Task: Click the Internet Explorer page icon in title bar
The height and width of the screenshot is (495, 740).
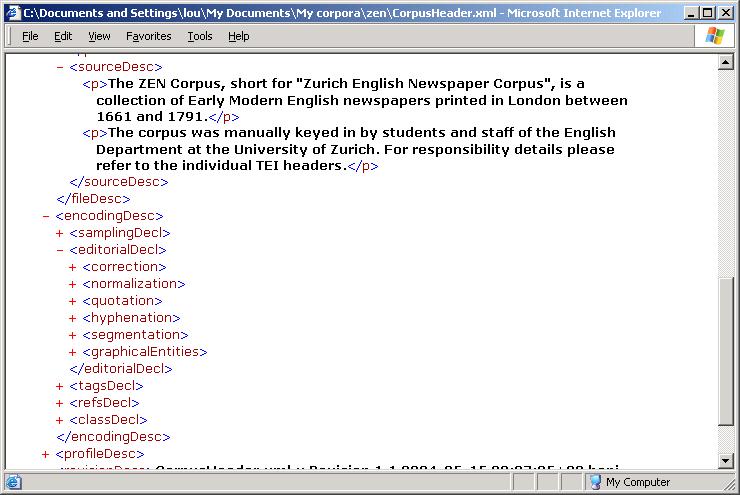Action: click(x=11, y=12)
